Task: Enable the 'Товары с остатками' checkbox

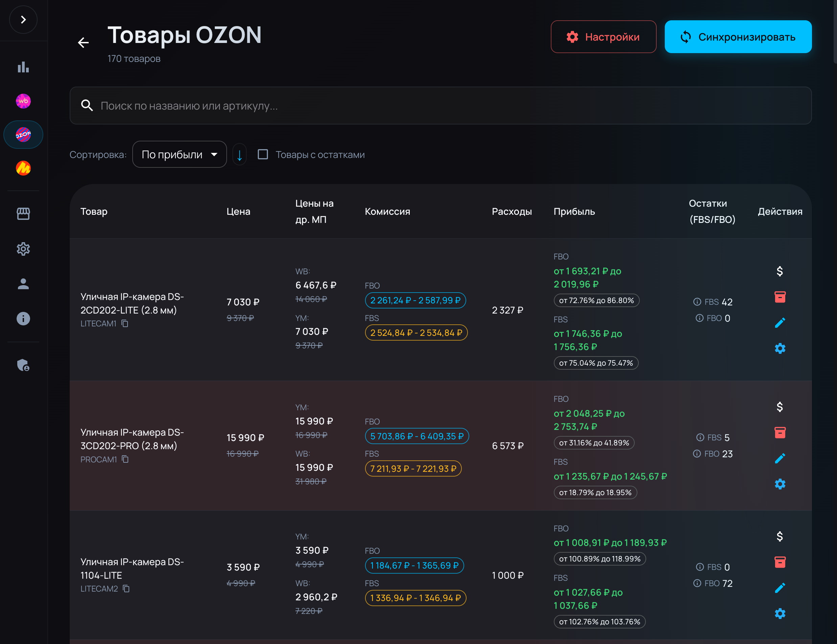Action: click(x=263, y=154)
